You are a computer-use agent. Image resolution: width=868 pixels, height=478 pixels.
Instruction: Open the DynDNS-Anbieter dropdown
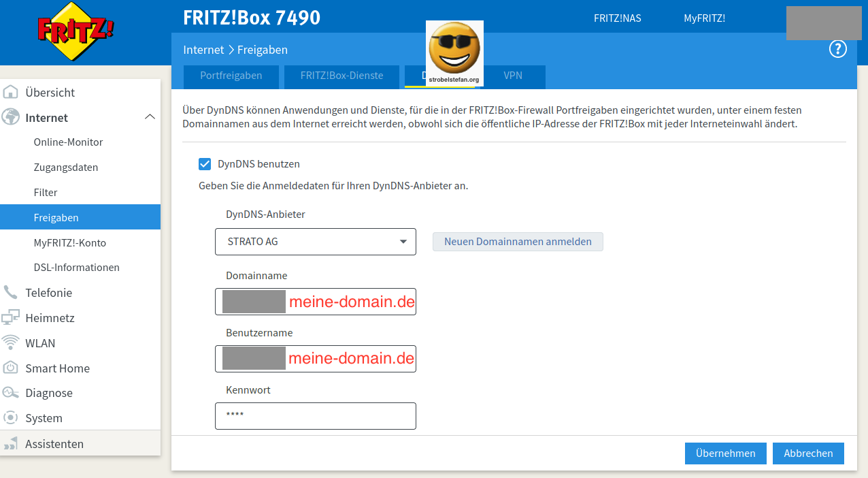[315, 242]
